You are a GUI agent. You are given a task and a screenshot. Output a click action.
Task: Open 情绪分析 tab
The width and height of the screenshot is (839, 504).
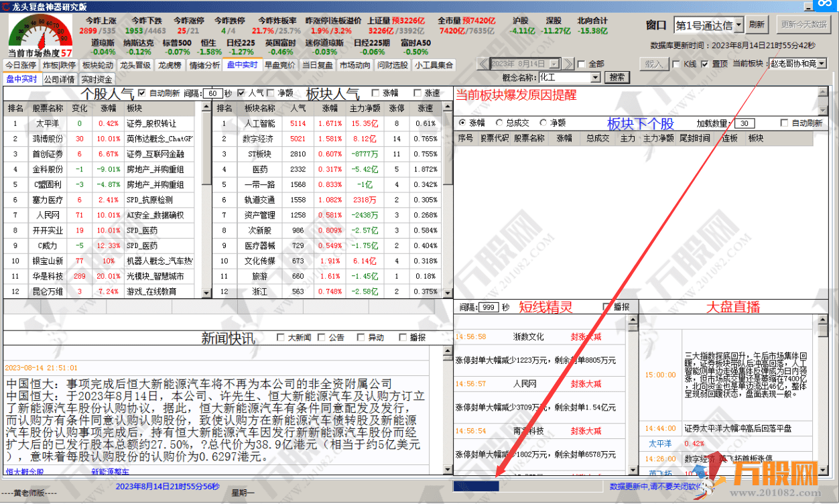[204, 65]
